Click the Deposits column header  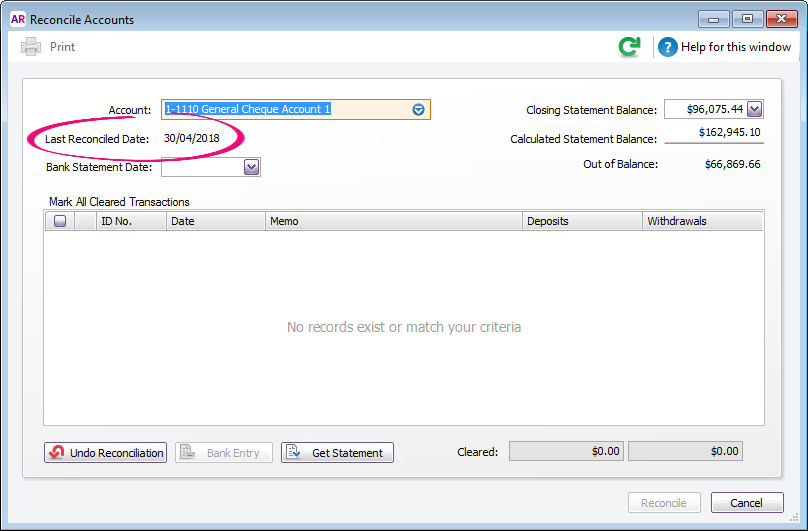pos(582,221)
